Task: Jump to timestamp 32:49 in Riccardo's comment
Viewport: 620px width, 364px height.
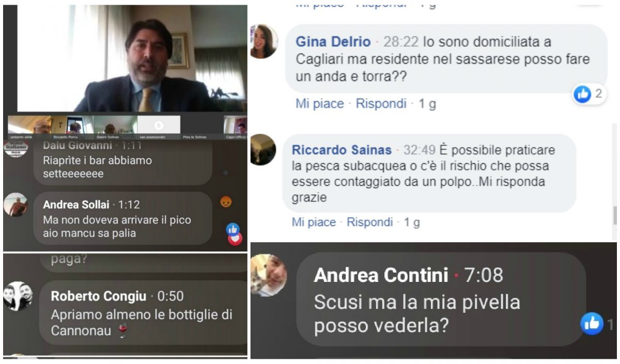Action: (x=418, y=150)
